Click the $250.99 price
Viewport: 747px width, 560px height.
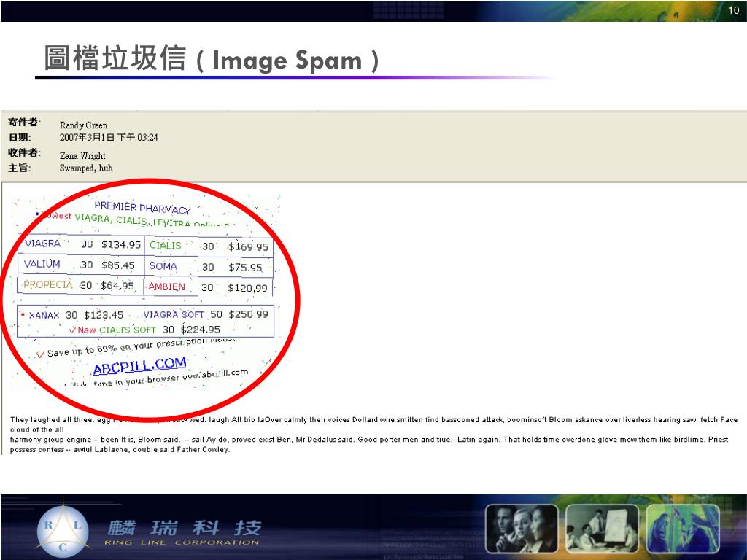[248, 314]
